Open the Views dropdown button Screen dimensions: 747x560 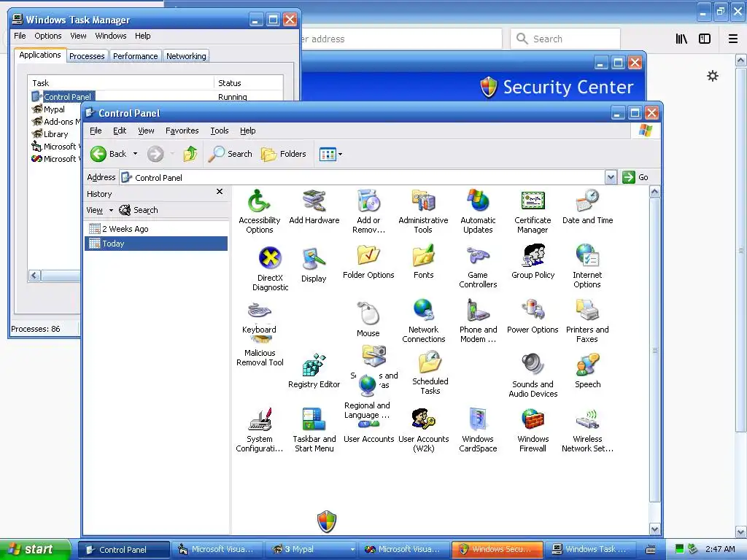[330, 154]
